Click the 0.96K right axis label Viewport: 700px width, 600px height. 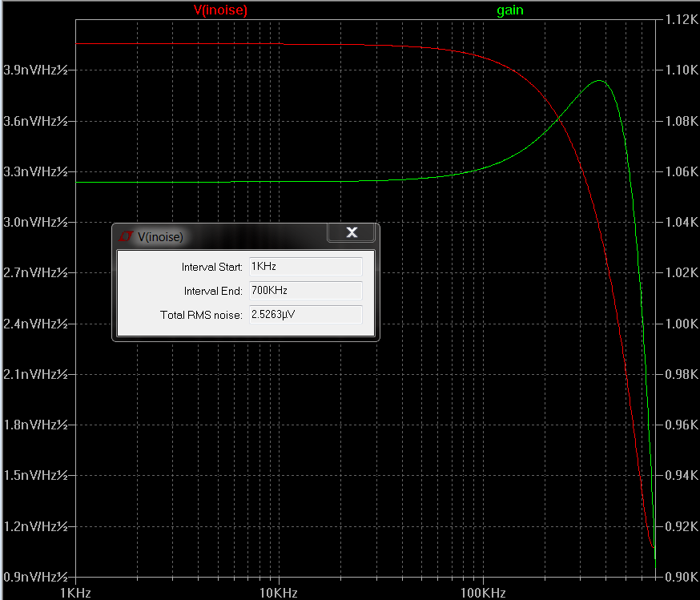[x=682, y=425]
